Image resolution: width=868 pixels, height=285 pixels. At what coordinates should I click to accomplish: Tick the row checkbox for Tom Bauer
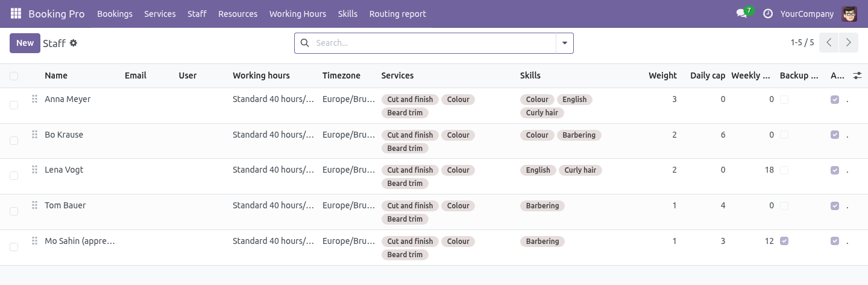tap(14, 211)
